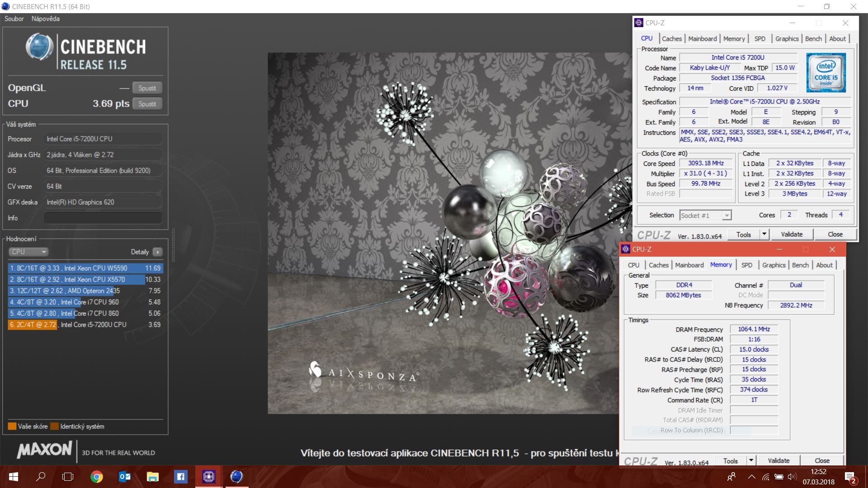Open SPD tab in Memory CPU-Z window
868x488 pixels.
pyautogui.click(x=747, y=265)
